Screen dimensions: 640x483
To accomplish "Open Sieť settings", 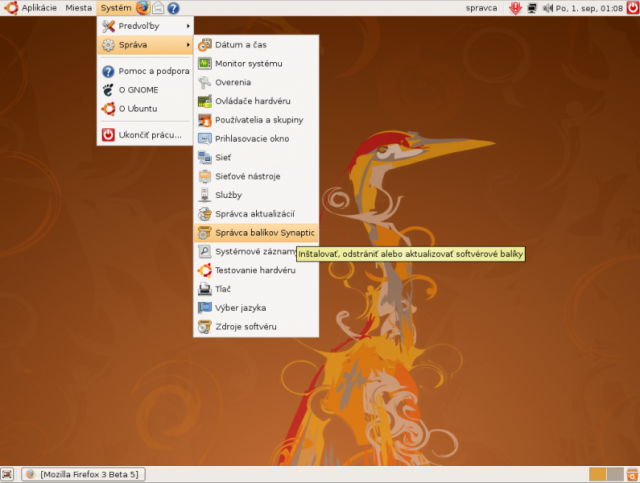I will [256, 158].
